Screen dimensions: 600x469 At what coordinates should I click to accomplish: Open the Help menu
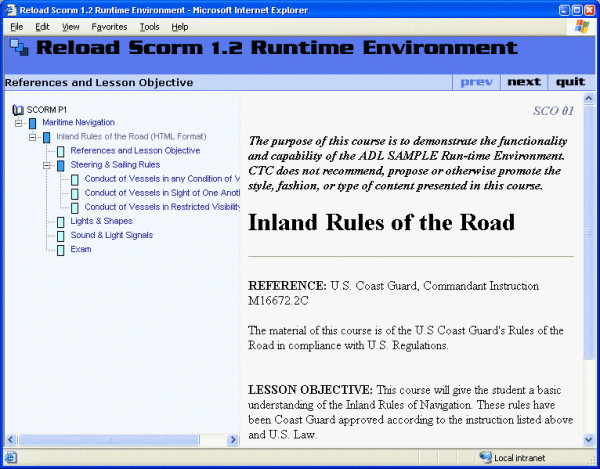click(x=179, y=27)
